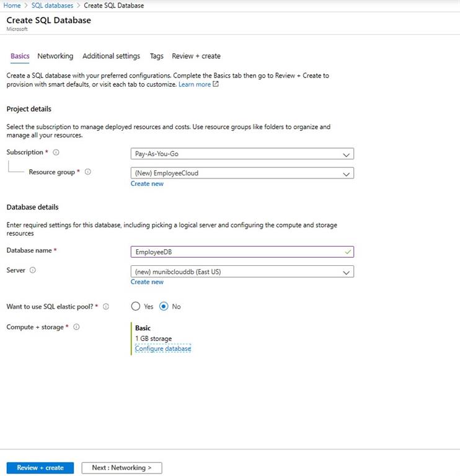Go to Home in the breadcrumb
This screenshot has width=460, height=476.
point(12,6)
